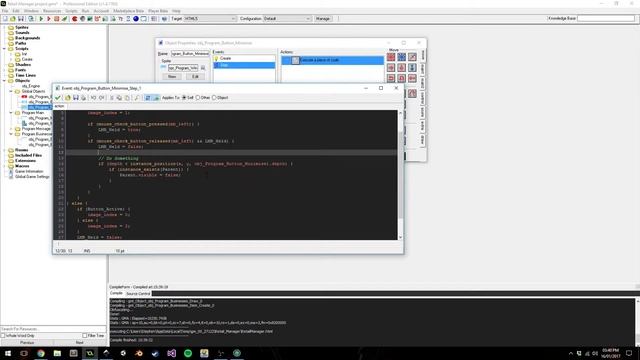Click the Move Fixed action icon beside it
The height and width of the screenshot is (360, 640).
pyautogui.click(x=402, y=57)
